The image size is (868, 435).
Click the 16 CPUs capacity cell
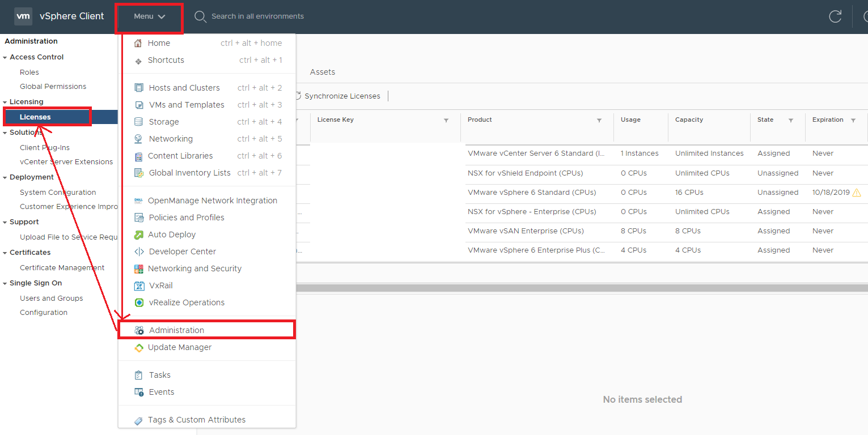click(x=689, y=193)
